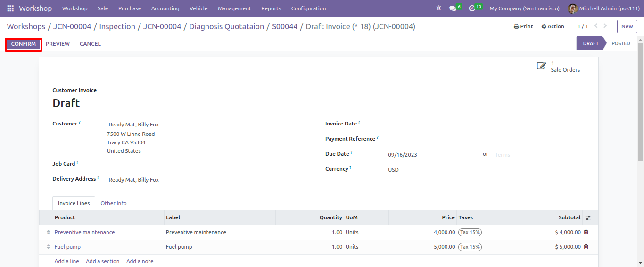This screenshot has width=644, height=267.
Task: Open the My Company (San Francisco) switcher
Action: pyautogui.click(x=525, y=8)
